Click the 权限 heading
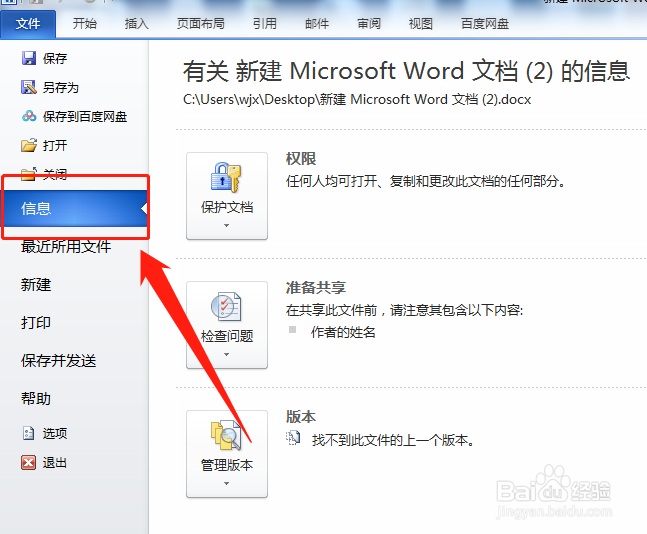This screenshot has height=534, width=647. coord(301,158)
